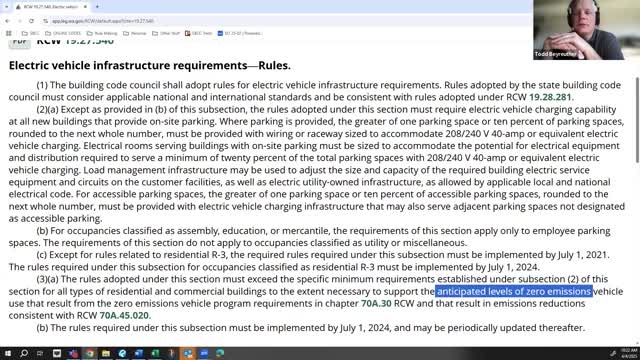Click the highlighted text 'anticipated levels of zero emissions'

(514, 291)
